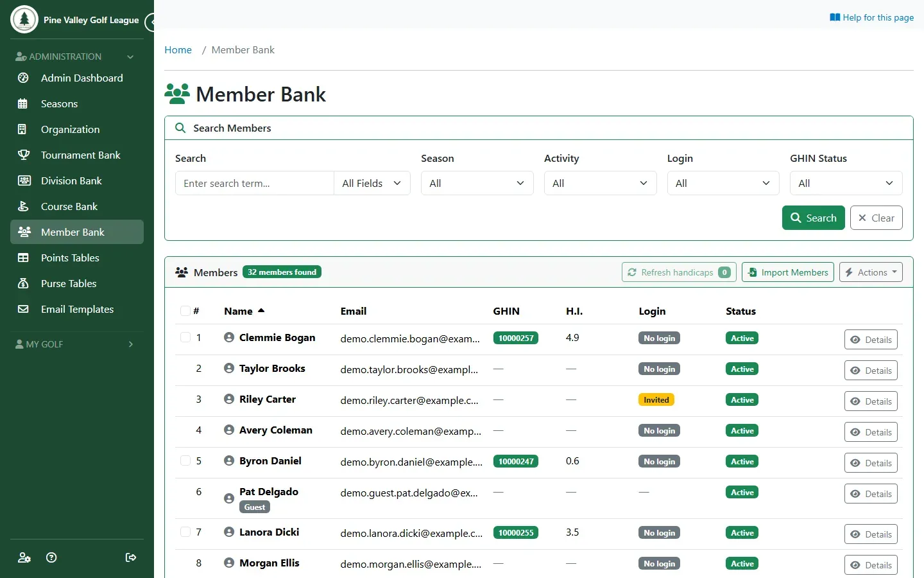This screenshot has width=924, height=578.
Task: Expand the My Golf sidebar section
Action: (x=76, y=344)
